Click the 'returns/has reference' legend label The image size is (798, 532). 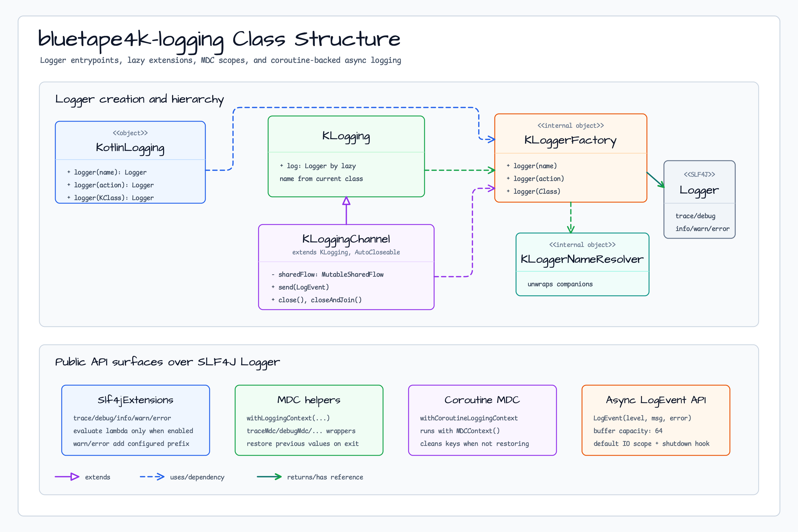click(325, 477)
